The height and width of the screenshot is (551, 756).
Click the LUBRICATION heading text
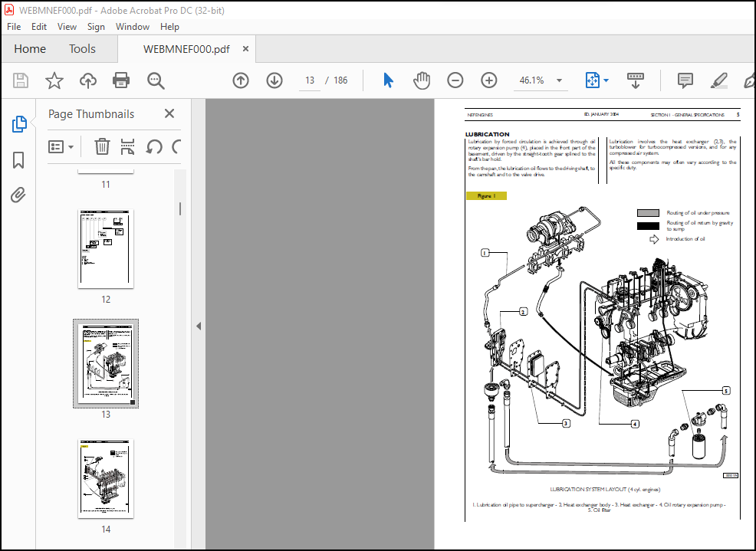tap(487, 134)
